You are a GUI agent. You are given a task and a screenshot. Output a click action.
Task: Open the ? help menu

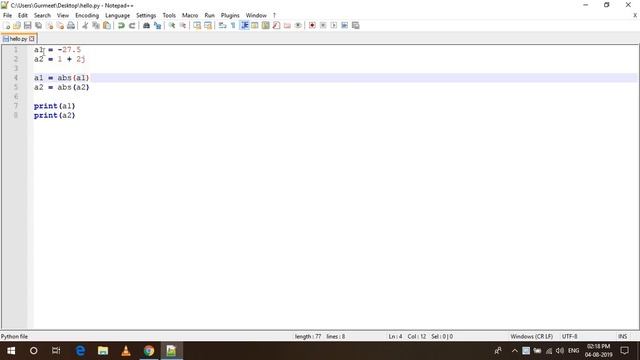pyautogui.click(x=274, y=15)
